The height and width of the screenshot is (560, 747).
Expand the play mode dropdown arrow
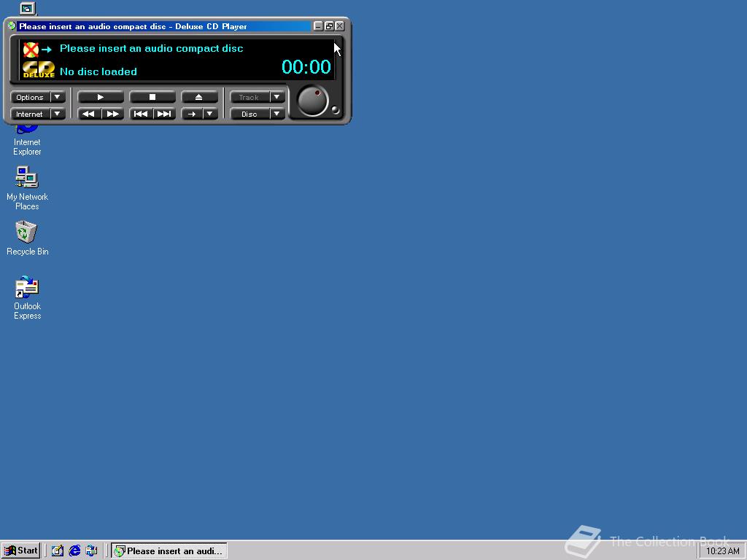click(x=210, y=114)
